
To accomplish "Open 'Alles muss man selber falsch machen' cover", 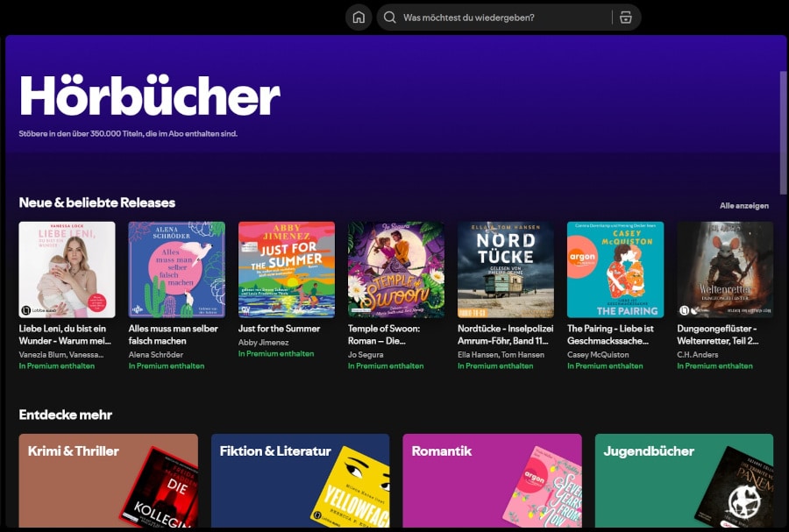I will point(176,270).
